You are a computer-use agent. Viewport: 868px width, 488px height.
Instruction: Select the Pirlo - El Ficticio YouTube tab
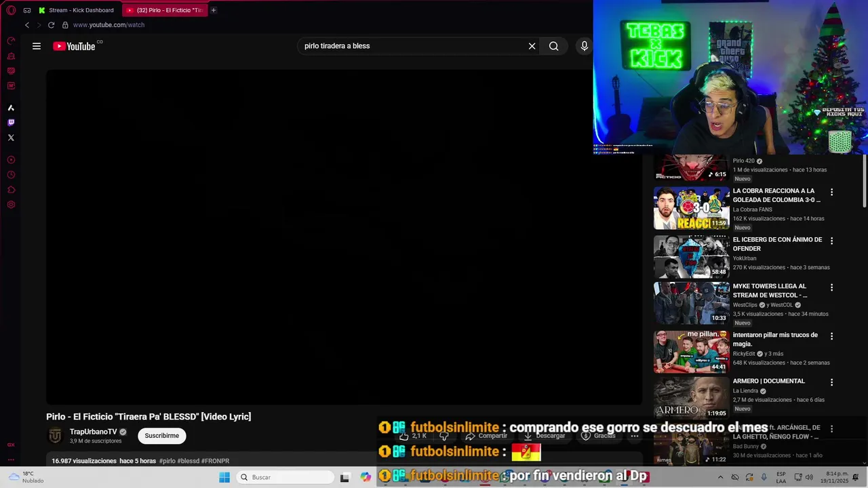pyautogui.click(x=165, y=10)
